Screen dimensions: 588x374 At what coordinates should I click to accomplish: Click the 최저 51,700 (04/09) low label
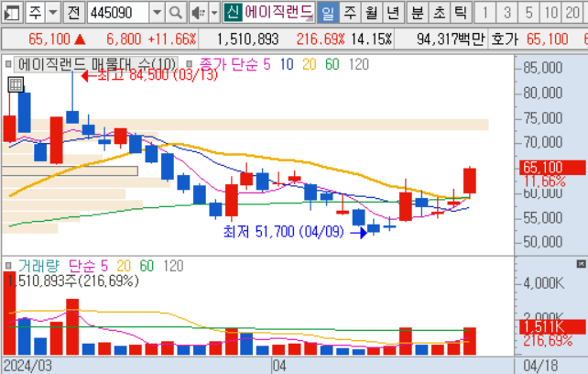click(284, 232)
